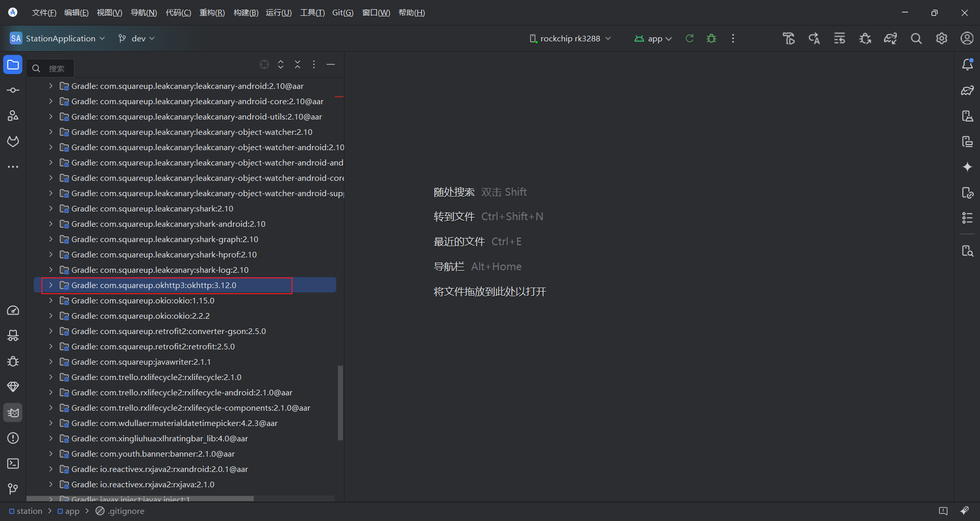Open the App Quality Insights gem icon
The width and height of the screenshot is (980, 521).
pos(13,387)
